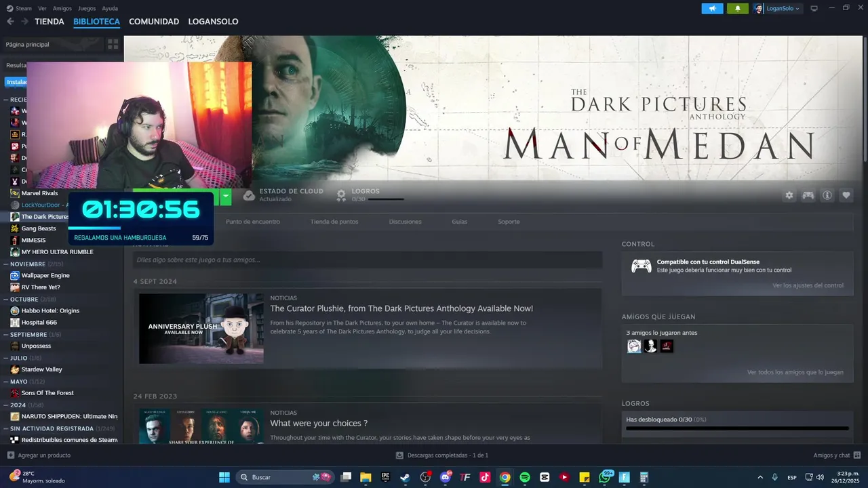This screenshot has width=868, height=488.
Task: Open the Tienda de puntos tab
Action: pos(334,222)
